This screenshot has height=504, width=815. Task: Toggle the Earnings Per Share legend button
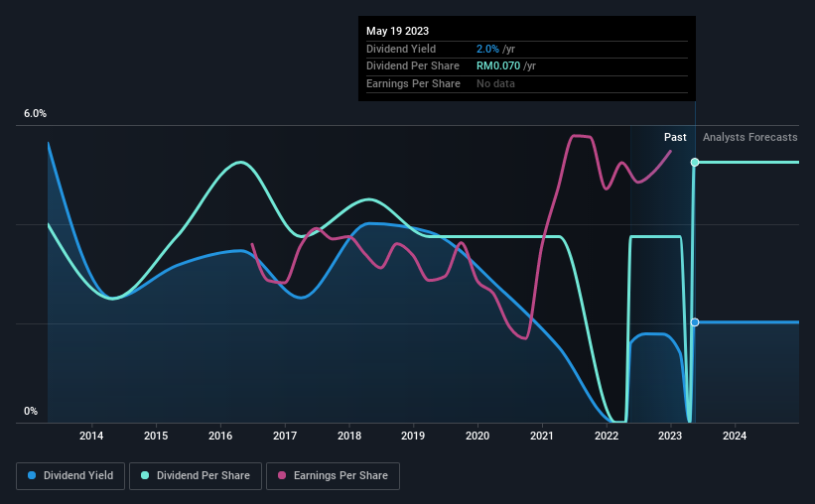tap(333, 476)
